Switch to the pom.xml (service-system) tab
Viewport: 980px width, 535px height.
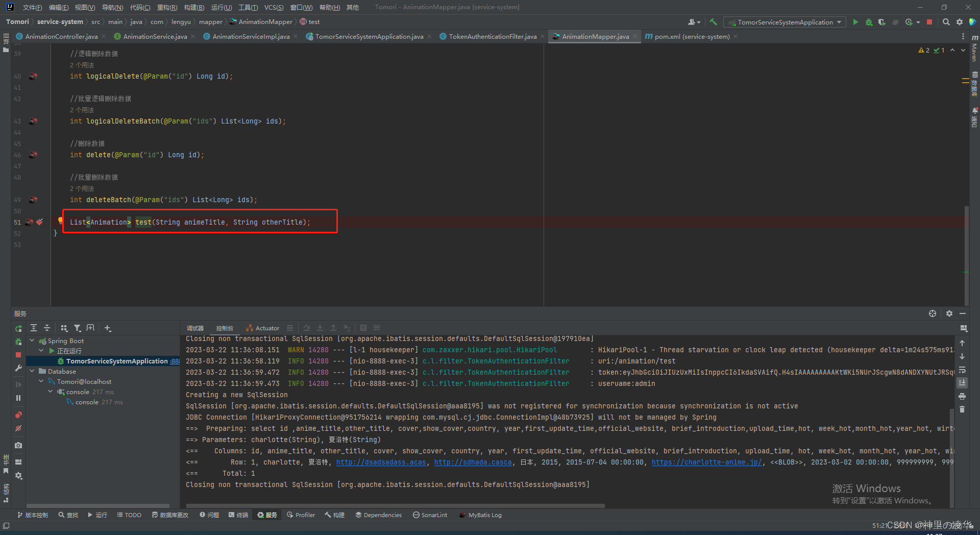pyautogui.click(x=692, y=36)
